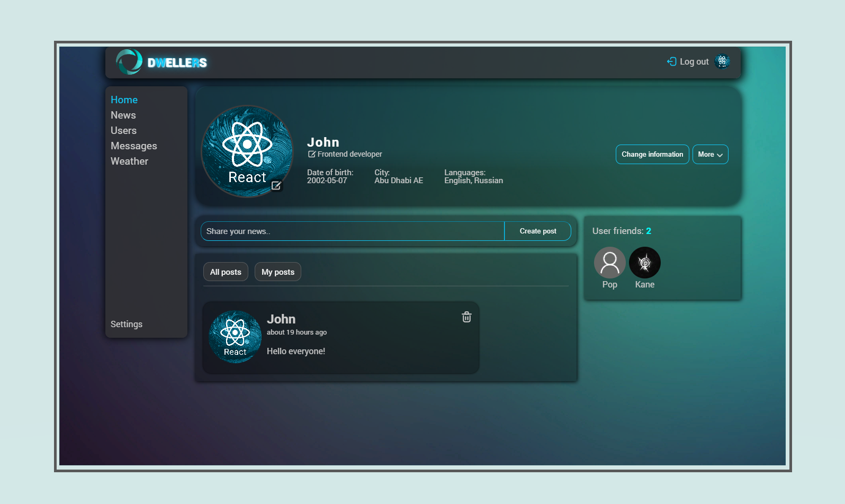Click the Log out link
This screenshot has height=504, width=845.
pos(694,62)
